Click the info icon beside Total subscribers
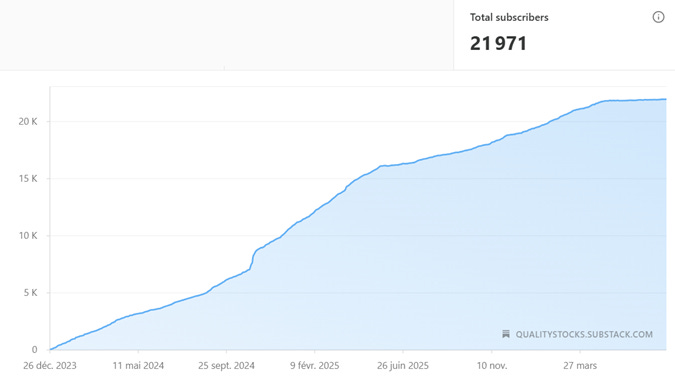Viewport: 675px width, 378px height. (658, 17)
